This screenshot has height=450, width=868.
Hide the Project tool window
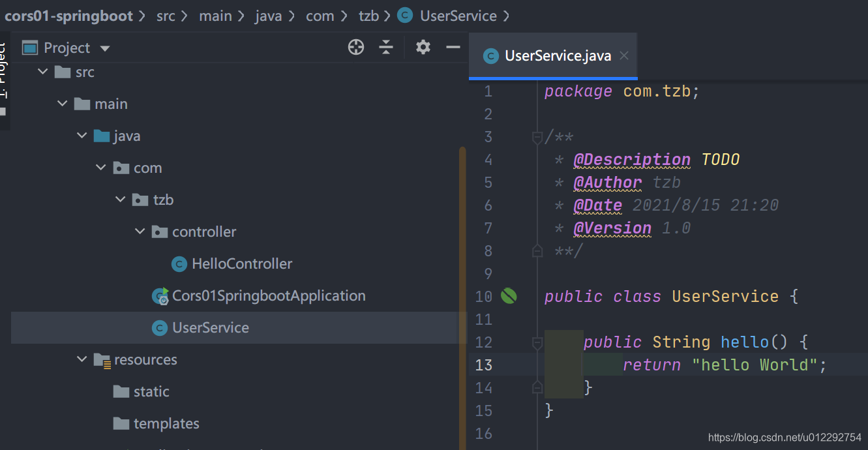pos(453,47)
